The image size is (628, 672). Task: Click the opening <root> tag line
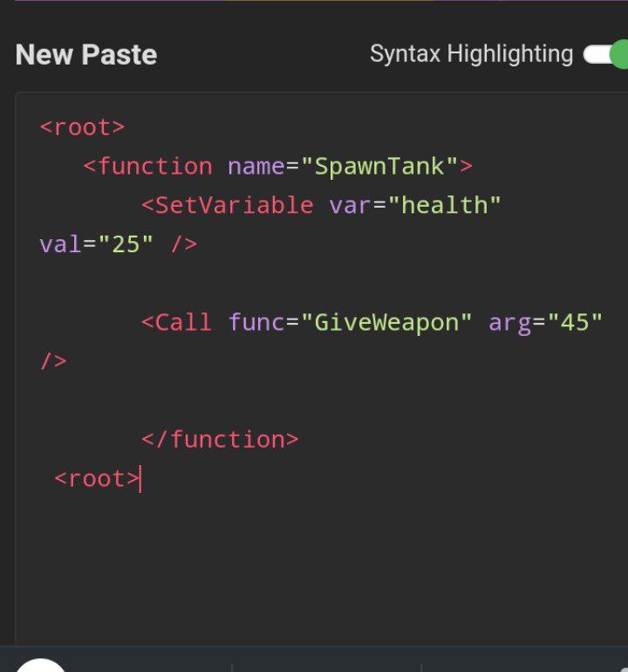82,127
